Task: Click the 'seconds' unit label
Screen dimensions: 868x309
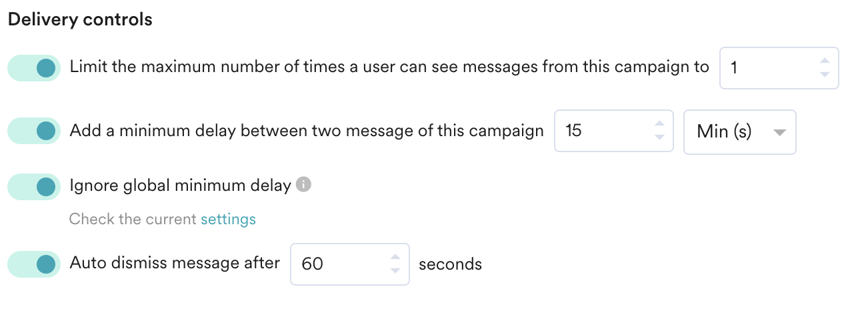Action: click(450, 264)
